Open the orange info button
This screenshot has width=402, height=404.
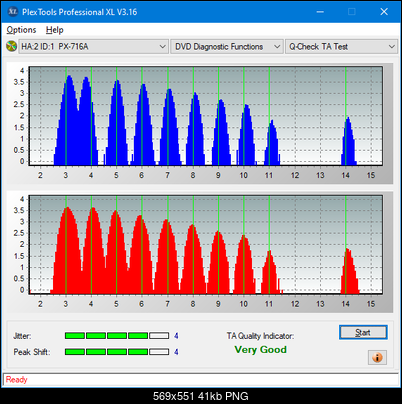(377, 358)
